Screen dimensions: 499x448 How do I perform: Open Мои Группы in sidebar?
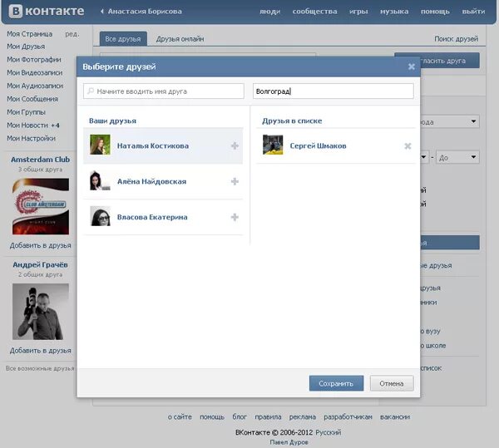(x=26, y=112)
